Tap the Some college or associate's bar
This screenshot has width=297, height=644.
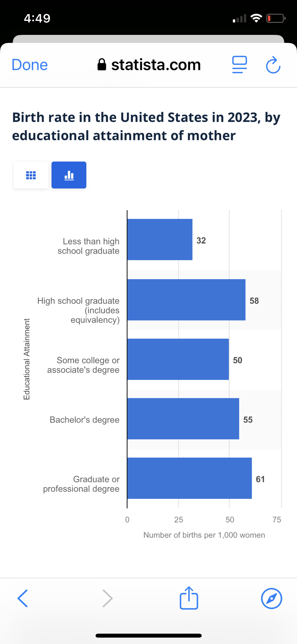pos(178,359)
